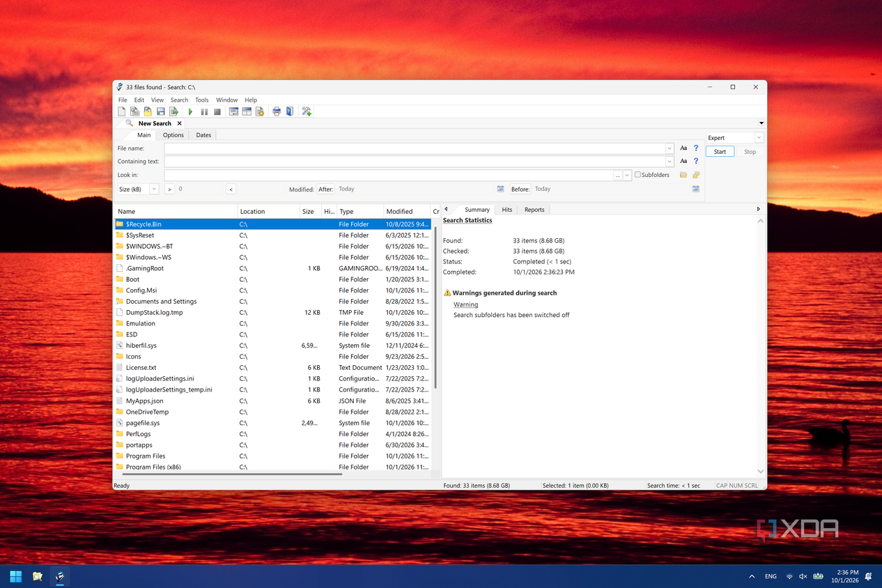Click the Pause search toolbar icon
Viewport: 882px width, 588px height.
point(204,111)
